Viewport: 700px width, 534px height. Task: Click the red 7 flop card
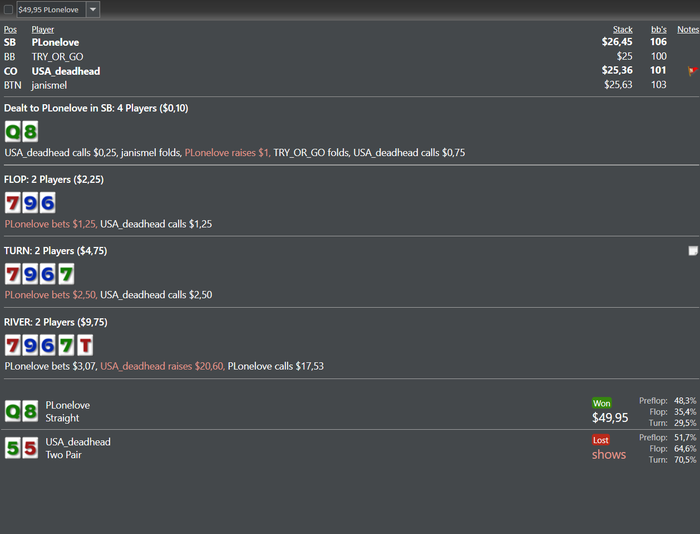click(x=12, y=203)
